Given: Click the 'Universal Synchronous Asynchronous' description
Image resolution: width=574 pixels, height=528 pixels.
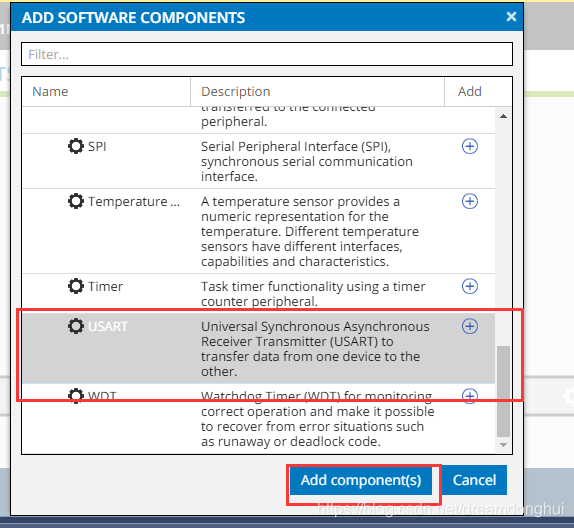Looking at the screenshot, I should coord(315,349).
